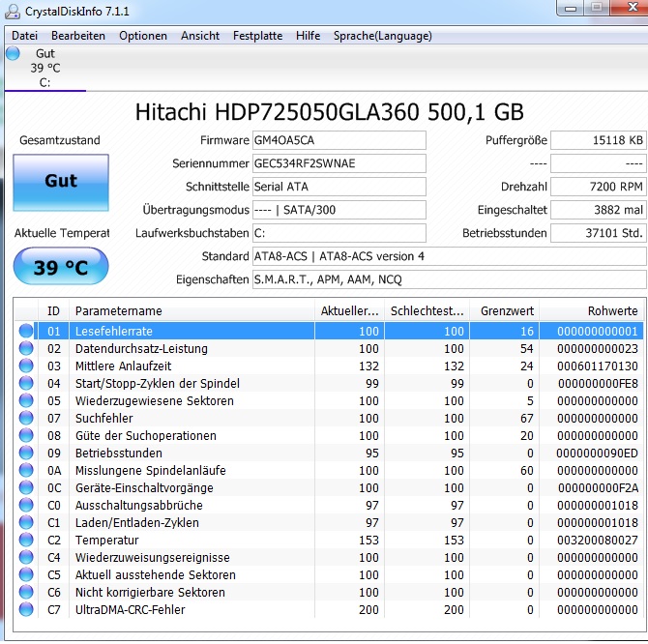Click the Aktueller... column header
Image resolution: width=648 pixels, height=644 pixels.
349,311
